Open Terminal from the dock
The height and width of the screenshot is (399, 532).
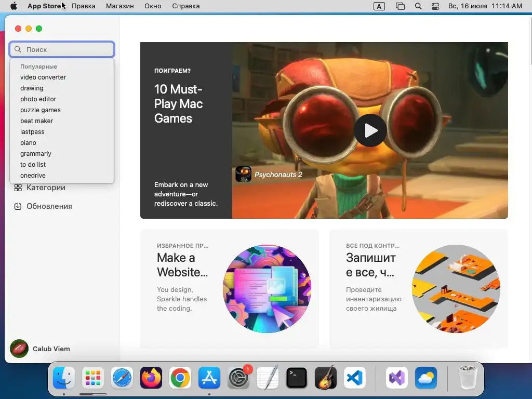[297, 378]
